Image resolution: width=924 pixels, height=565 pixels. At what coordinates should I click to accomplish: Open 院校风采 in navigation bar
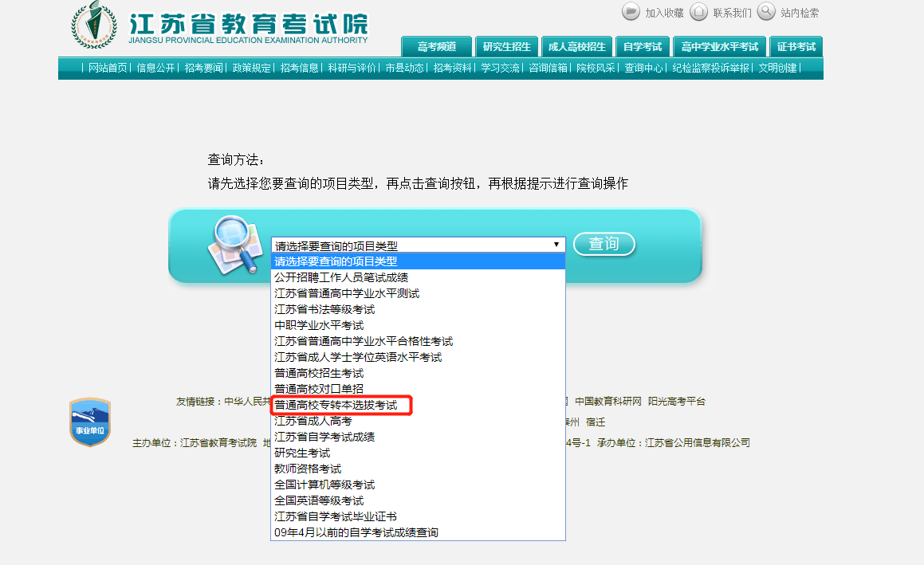tap(596, 69)
